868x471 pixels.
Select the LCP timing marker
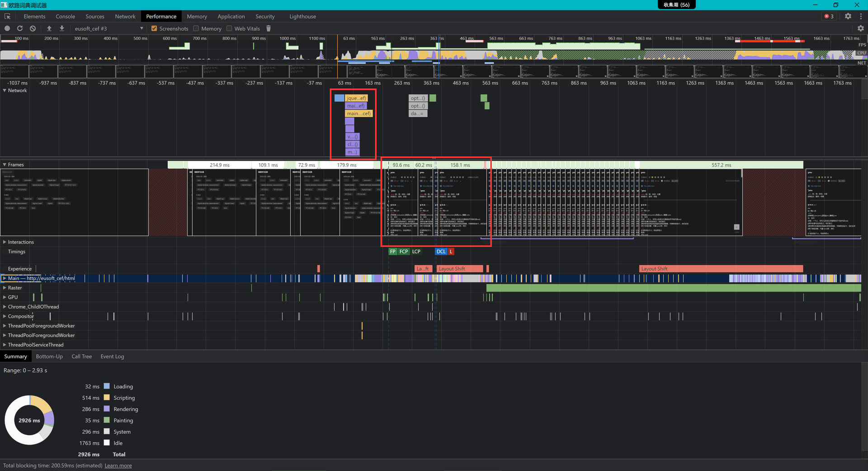coord(416,252)
